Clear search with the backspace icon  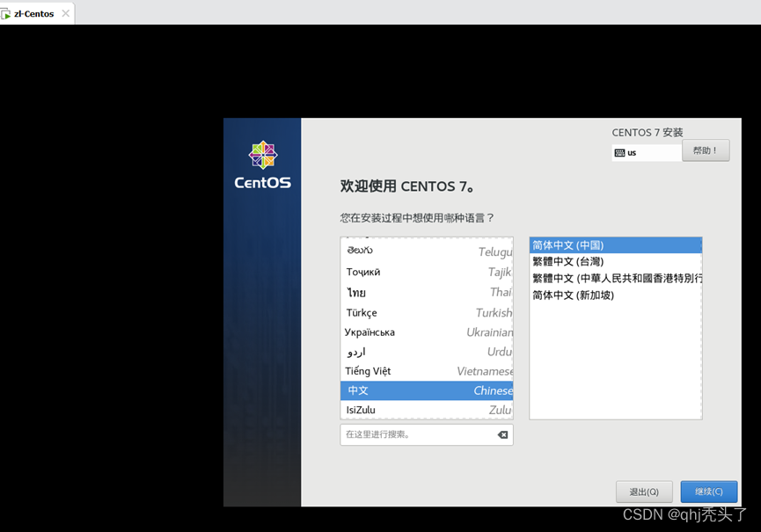point(503,434)
